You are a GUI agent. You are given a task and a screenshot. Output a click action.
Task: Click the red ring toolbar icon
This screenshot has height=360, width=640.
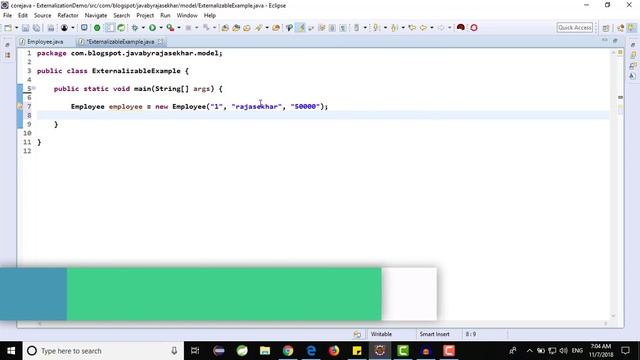(474, 28)
